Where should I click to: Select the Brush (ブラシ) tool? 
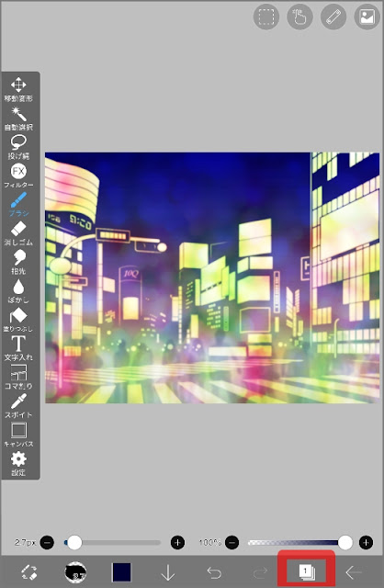coord(18,204)
